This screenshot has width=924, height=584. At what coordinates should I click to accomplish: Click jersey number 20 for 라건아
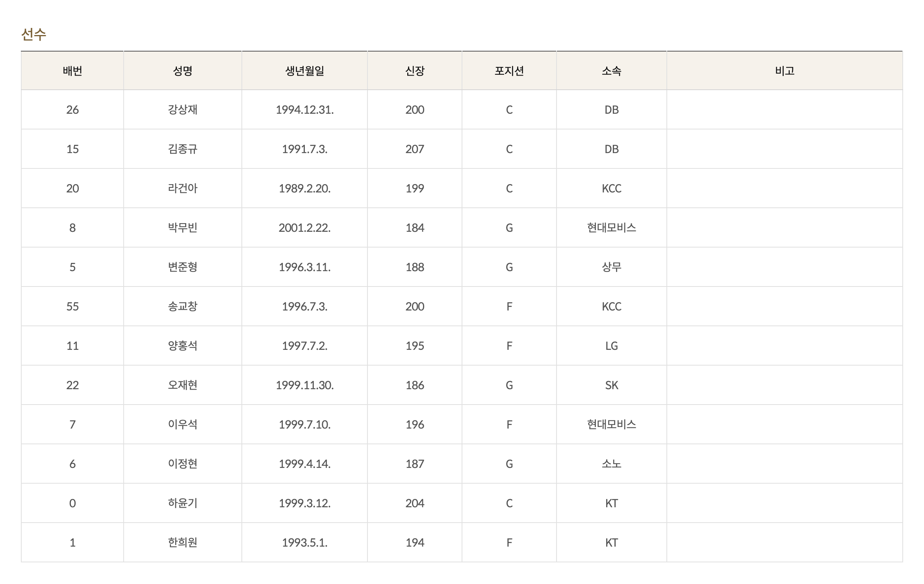[72, 189]
